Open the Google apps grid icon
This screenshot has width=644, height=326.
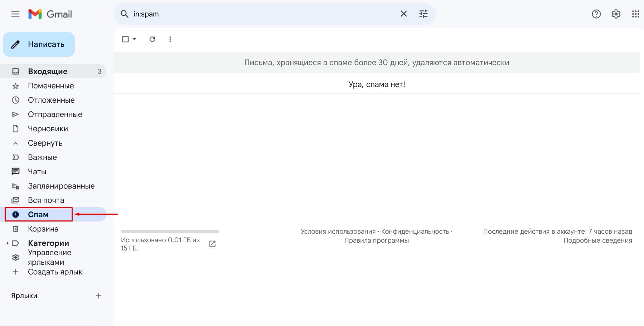pyautogui.click(x=636, y=14)
